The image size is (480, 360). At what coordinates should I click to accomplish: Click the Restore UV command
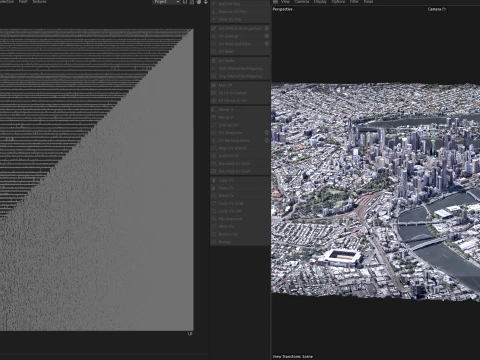(x=240, y=234)
